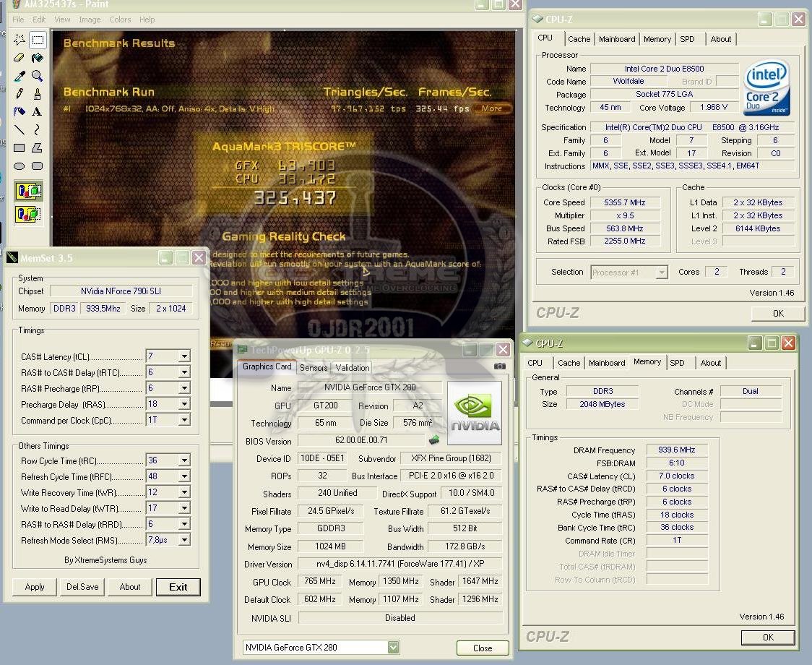Open the Write to Read Delay (tWTR) dropdown
Image resolution: width=812 pixels, height=665 pixels.
click(x=184, y=508)
